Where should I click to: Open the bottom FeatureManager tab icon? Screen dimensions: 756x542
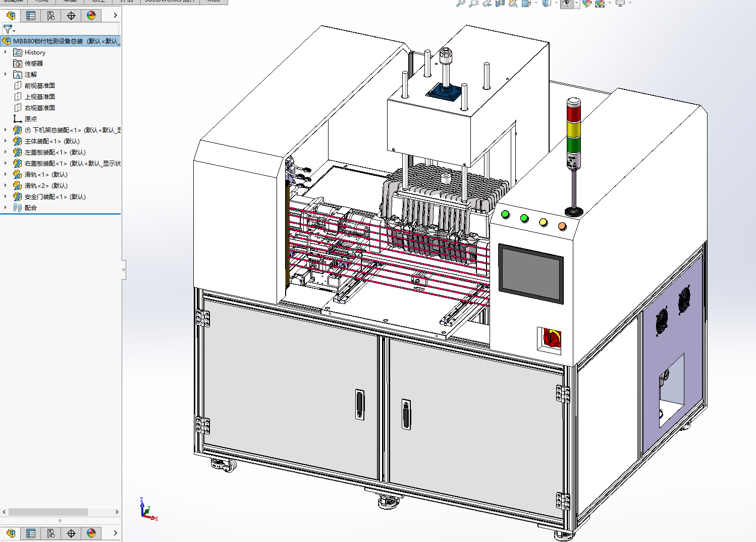[11, 533]
